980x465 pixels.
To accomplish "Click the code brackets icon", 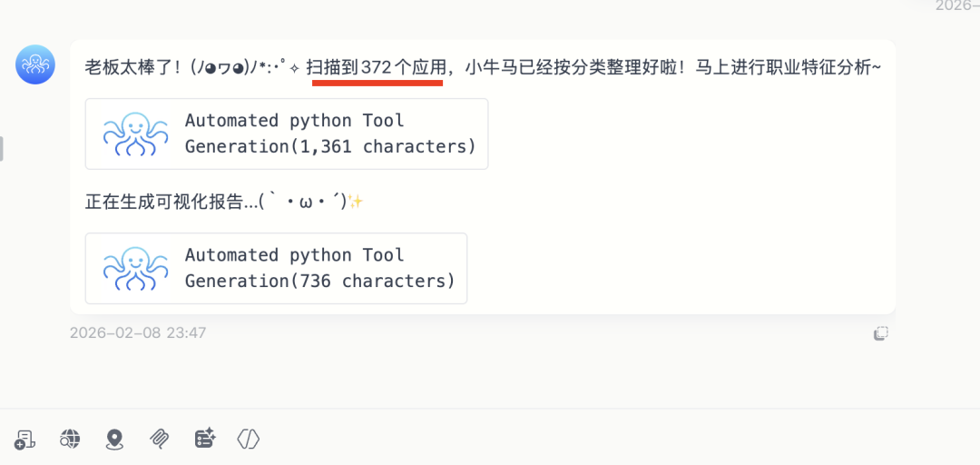I will (249, 440).
